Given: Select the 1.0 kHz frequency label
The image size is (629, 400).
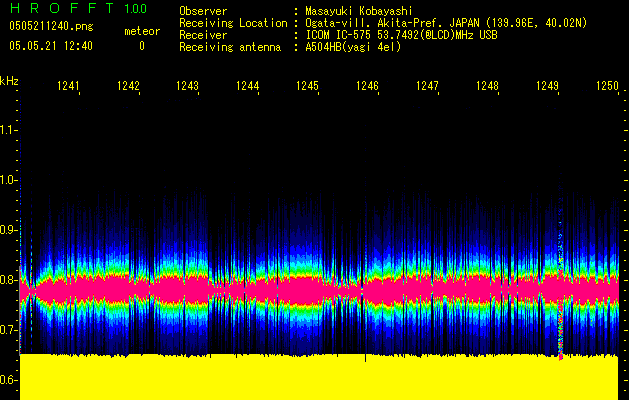Looking at the screenshot, I should [9, 180].
